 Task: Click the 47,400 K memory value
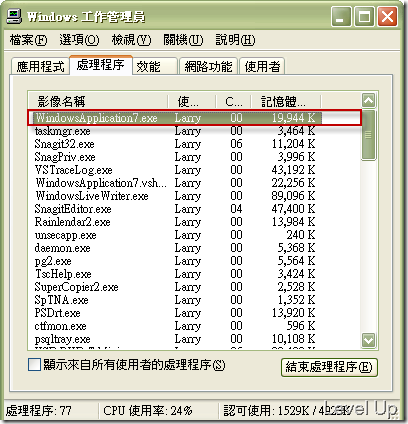click(x=293, y=209)
